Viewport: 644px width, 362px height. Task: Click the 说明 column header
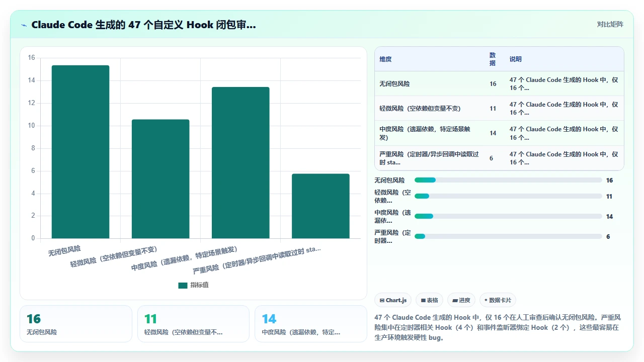point(516,59)
